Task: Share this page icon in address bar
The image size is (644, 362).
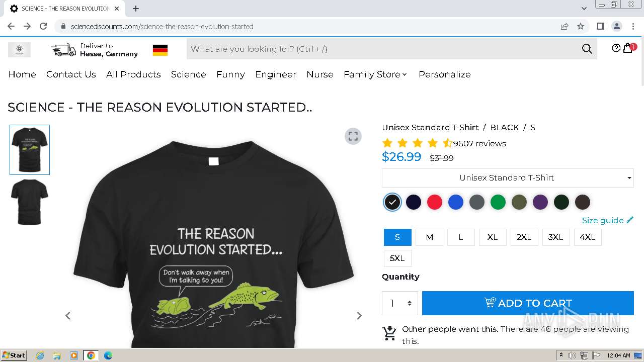Action: [565, 26]
